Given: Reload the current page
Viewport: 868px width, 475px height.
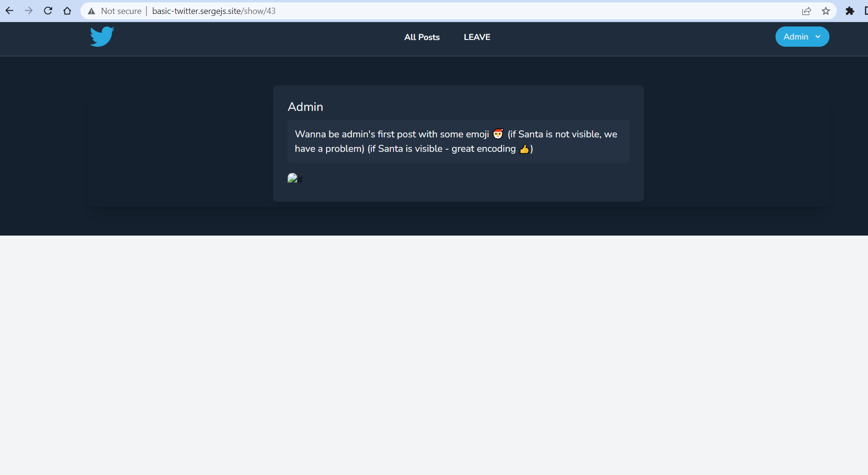Looking at the screenshot, I should point(48,11).
